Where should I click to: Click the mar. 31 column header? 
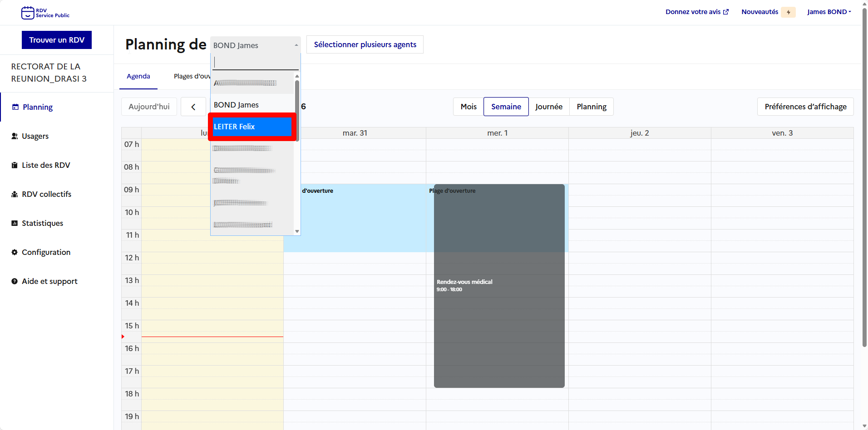point(355,133)
